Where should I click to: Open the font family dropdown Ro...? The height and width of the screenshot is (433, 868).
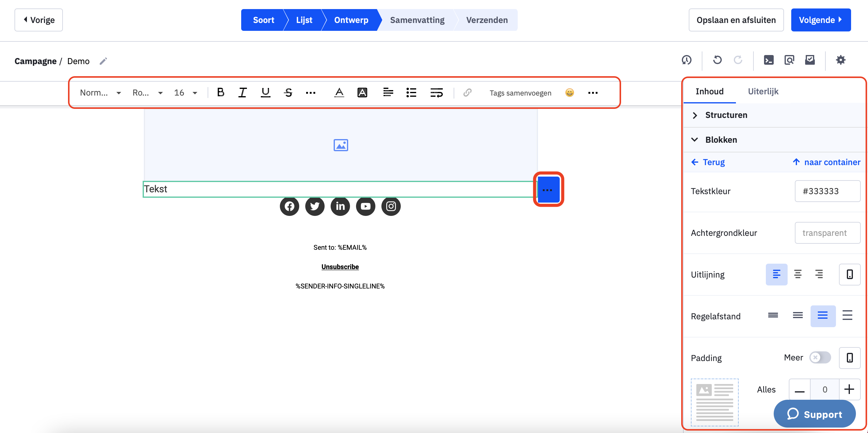[147, 93]
